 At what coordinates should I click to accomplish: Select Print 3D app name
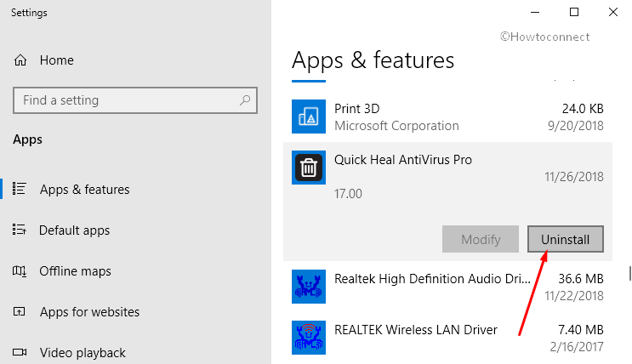point(357,108)
